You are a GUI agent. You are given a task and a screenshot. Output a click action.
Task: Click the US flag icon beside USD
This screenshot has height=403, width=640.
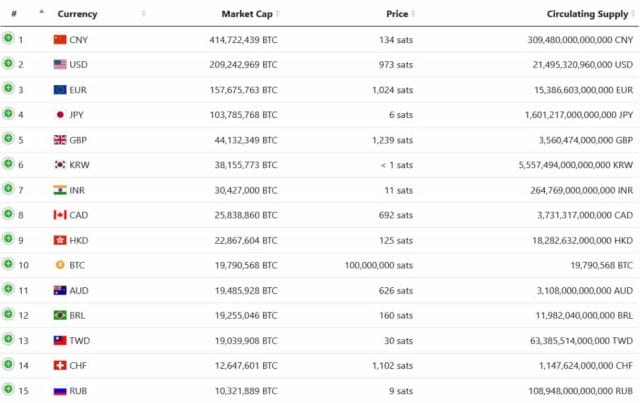[x=60, y=65]
